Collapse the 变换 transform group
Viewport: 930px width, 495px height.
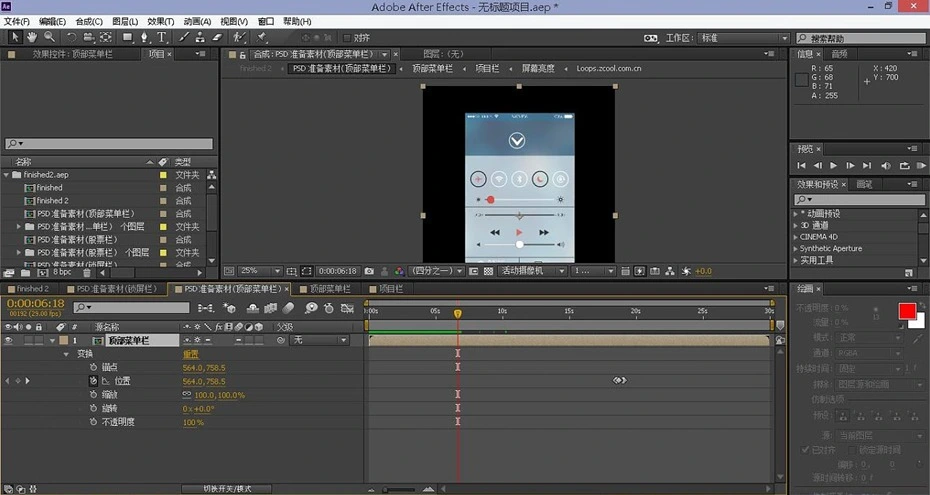(66, 354)
